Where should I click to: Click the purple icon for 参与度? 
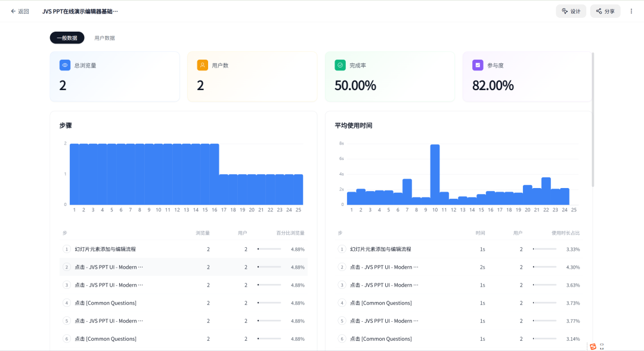(478, 65)
